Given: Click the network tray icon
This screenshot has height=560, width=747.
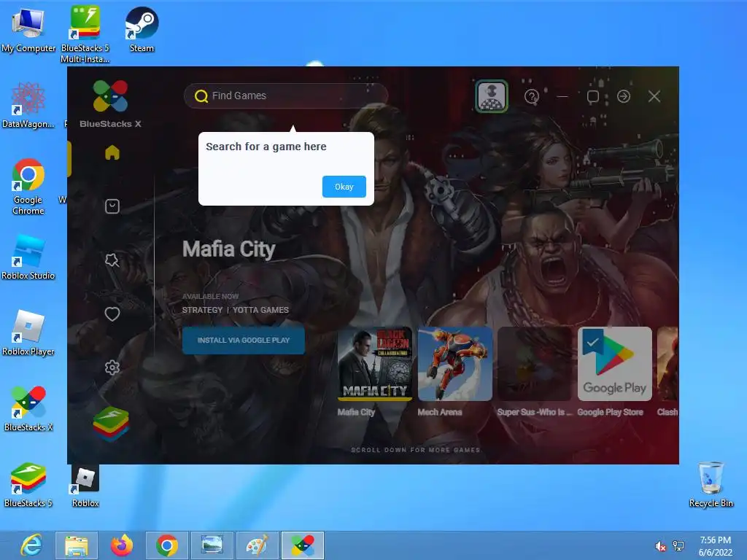Looking at the screenshot, I should click(x=678, y=546).
